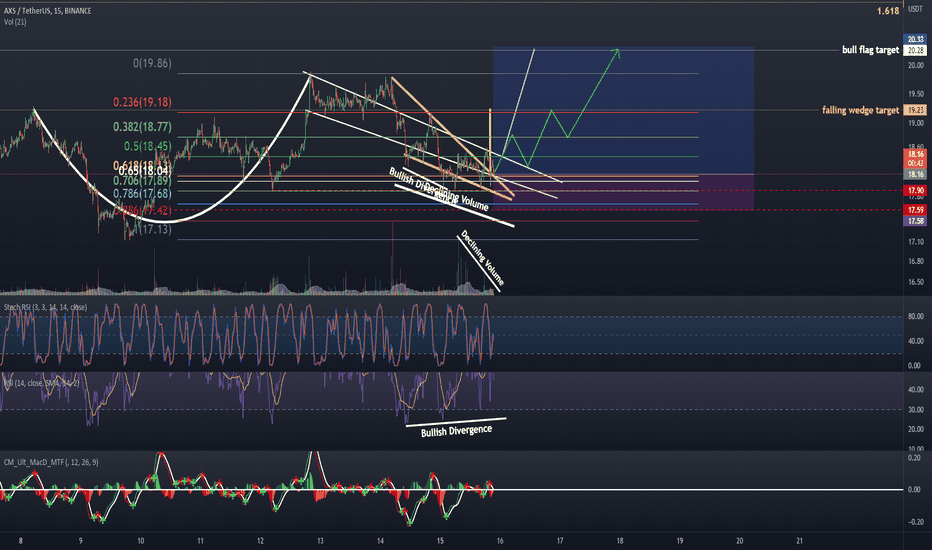Click −0.20 on the MACD scale

click(x=914, y=522)
